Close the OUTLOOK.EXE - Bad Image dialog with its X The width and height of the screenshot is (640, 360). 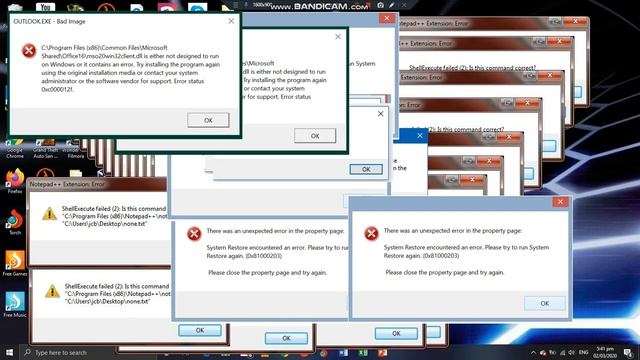231,21
